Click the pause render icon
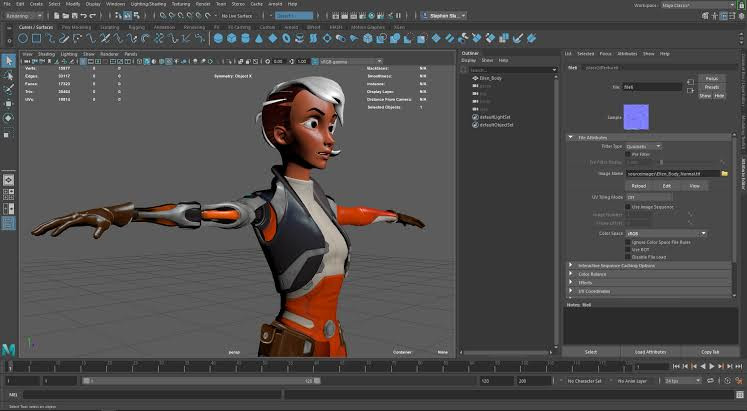Viewport: 747px width, 411px height. point(398,16)
